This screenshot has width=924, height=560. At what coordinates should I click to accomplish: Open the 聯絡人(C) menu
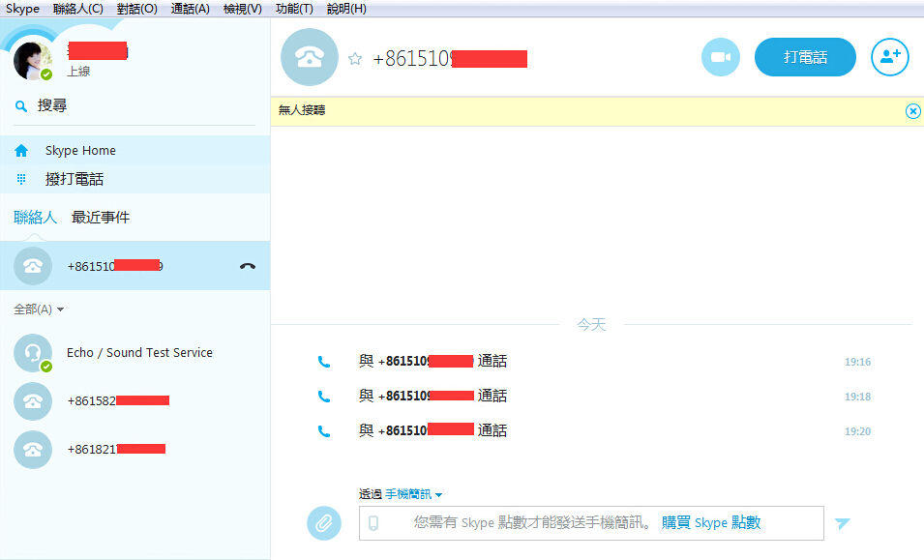click(78, 9)
